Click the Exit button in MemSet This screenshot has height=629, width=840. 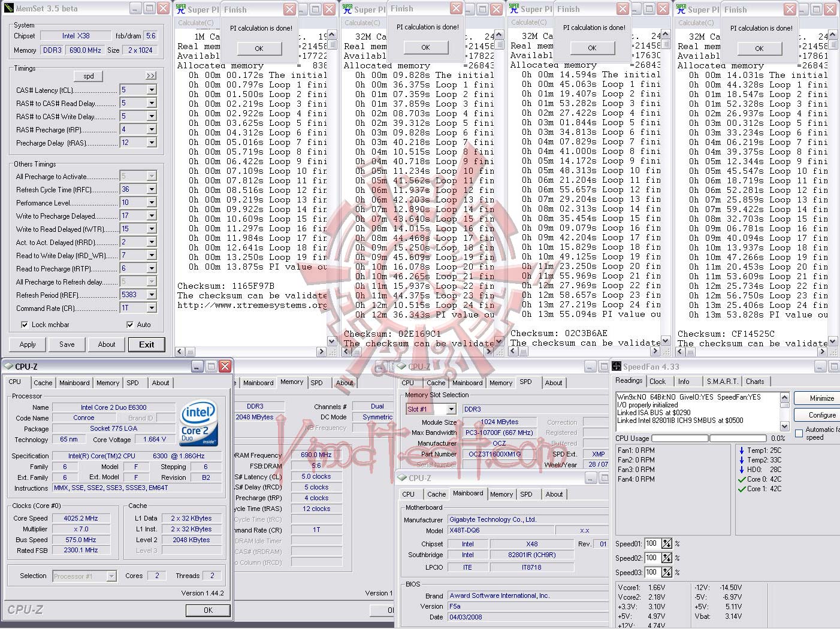click(x=147, y=344)
